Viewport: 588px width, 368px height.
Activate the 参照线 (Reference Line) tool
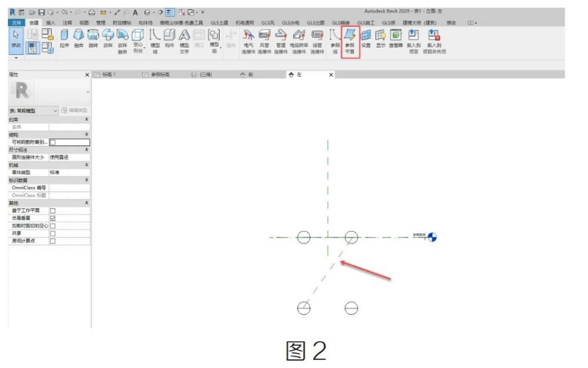335,41
